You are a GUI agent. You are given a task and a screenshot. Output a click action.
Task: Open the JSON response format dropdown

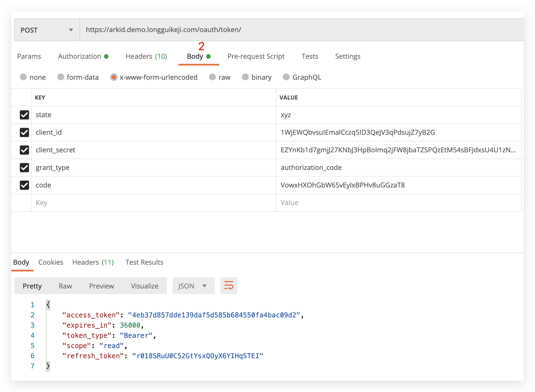tap(193, 286)
